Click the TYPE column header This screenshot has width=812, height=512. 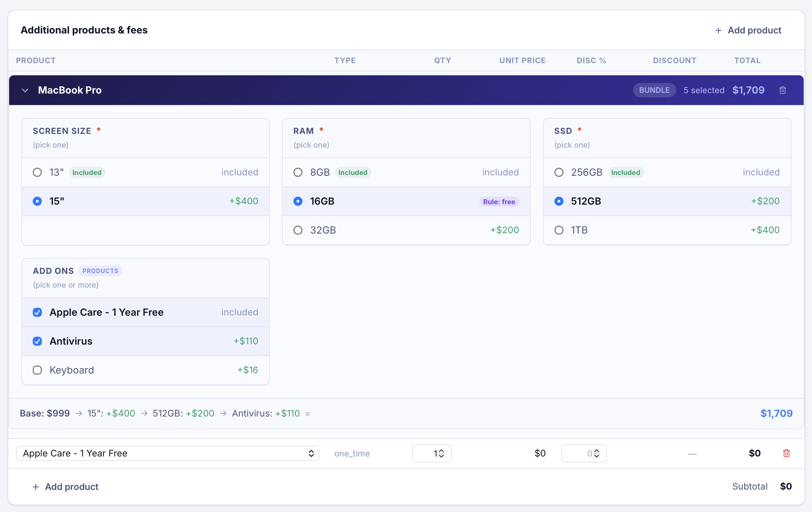point(345,60)
